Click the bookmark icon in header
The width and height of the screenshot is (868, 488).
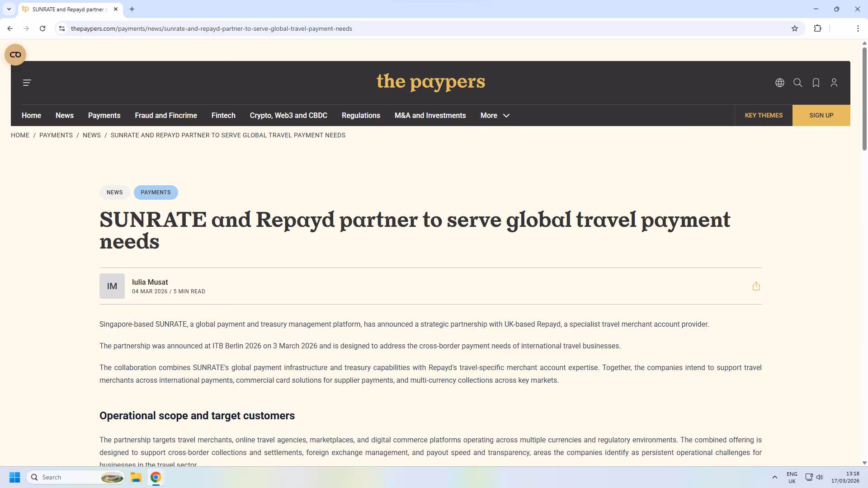[816, 83]
